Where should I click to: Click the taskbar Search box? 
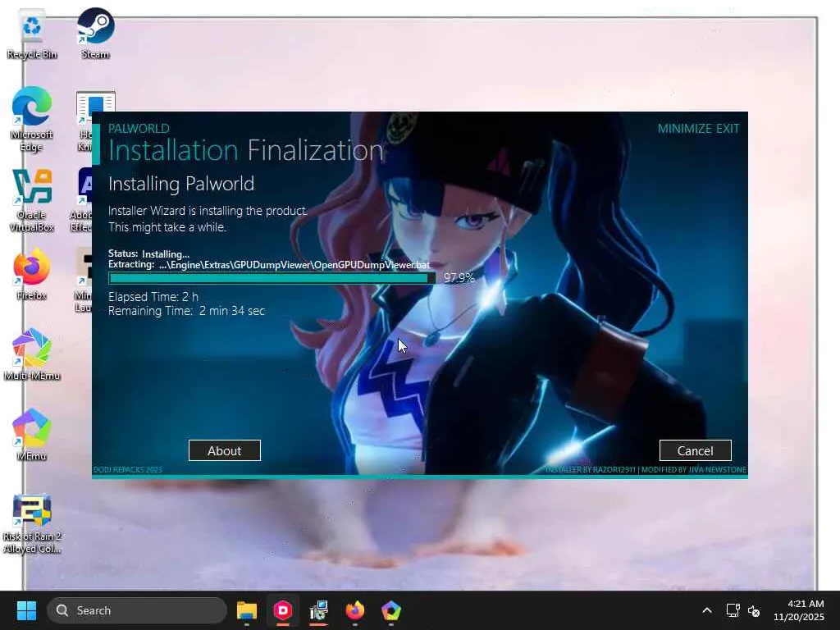(x=137, y=610)
